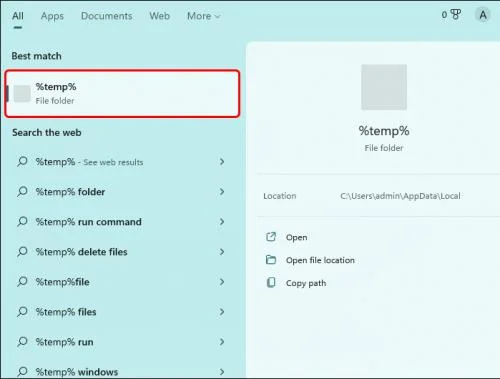Screen dimensions: 500x379
Task: Click the Copy path clipboard icon
Action: click(x=271, y=283)
